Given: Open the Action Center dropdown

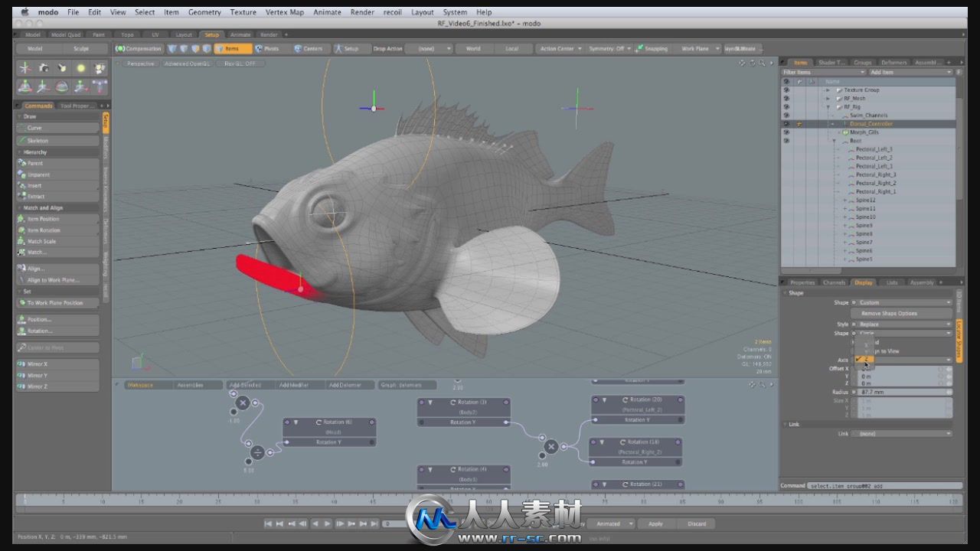Looking at the screenshot, I should (x=560, y=48).
